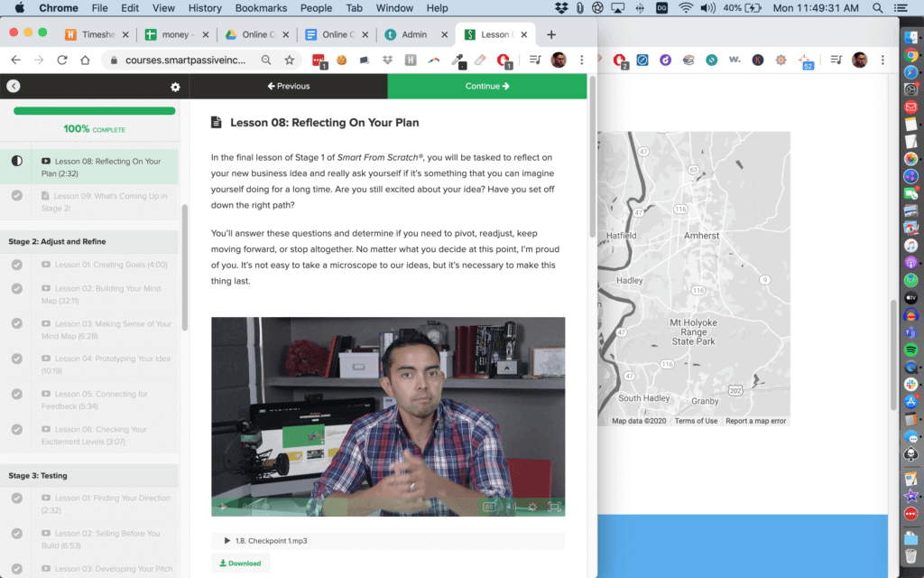Toggle closed captions on the video
This screenshot has height=578, width=924.
point(489,506)
